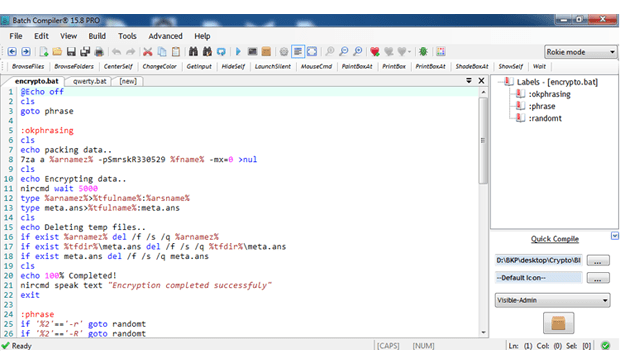Jump to the :phrase label

[x=542, y=106]
